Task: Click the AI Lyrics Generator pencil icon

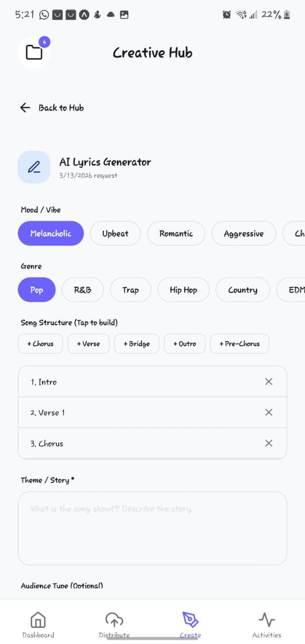Action: pos(34,167)
